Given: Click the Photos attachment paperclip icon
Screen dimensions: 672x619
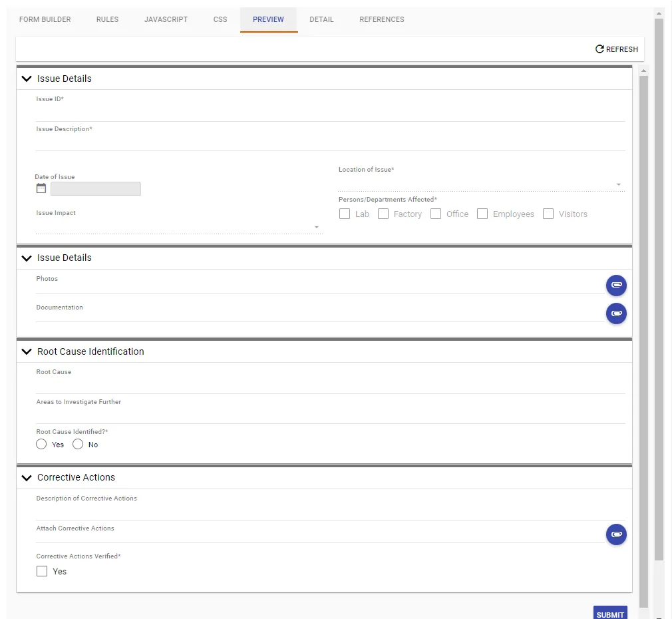Looking at the screenshot, I should coord(616,285).
